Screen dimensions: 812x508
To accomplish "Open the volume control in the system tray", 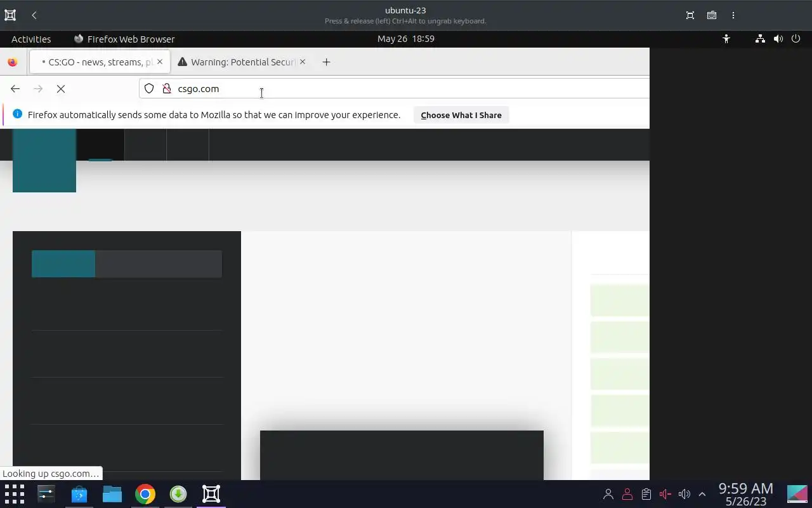I will (x=684, y=494).
